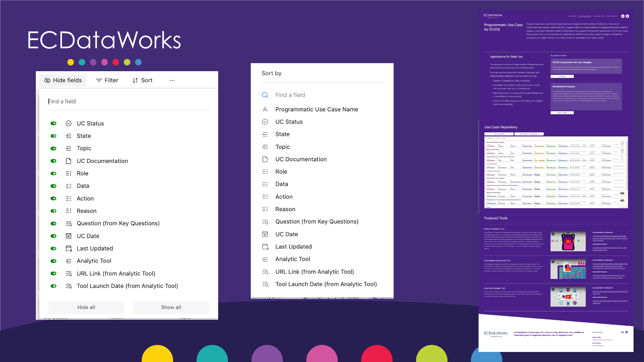Click the teal dot under ECDataWorks logo
Screen dimensions: 644x362
82,62
